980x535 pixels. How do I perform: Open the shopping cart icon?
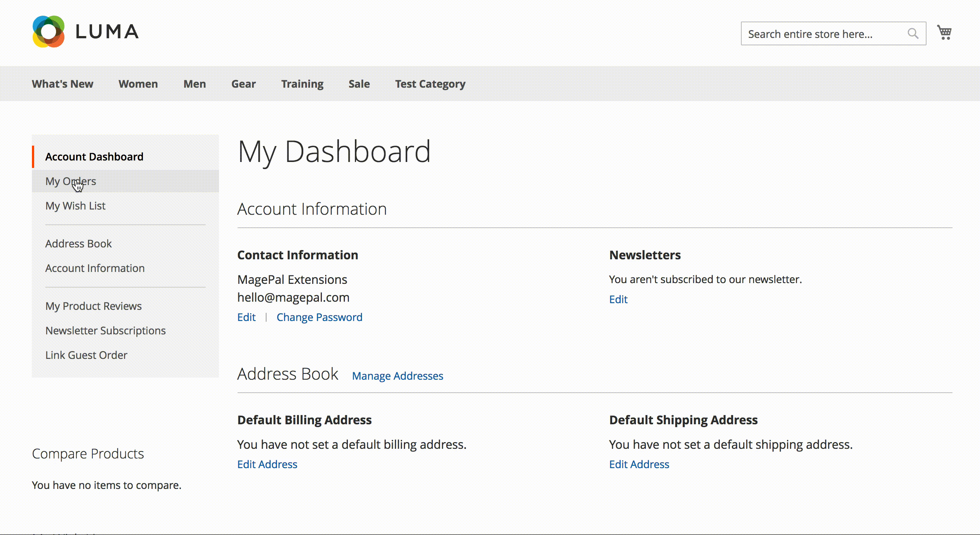pos(944,33)
